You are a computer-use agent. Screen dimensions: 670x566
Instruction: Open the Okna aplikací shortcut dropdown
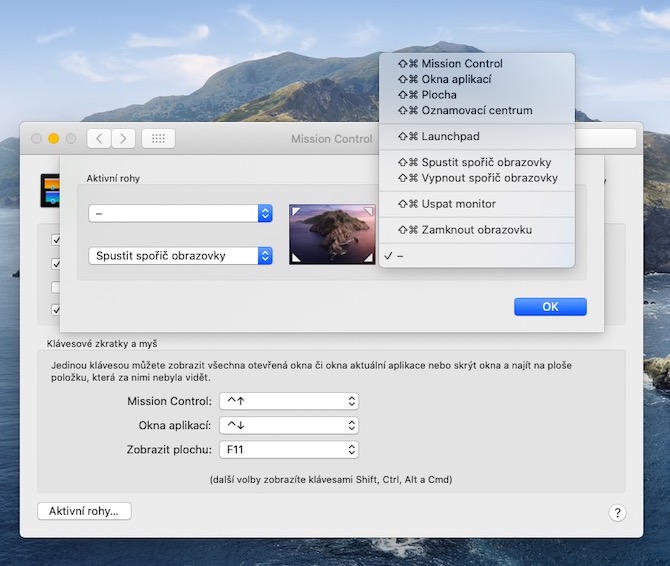coord(289,425)
